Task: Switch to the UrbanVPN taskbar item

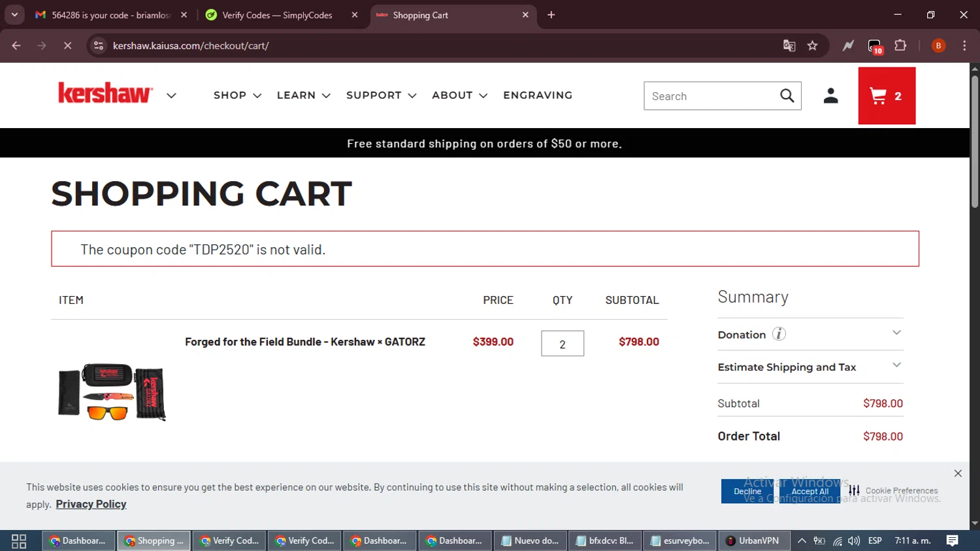Action: [754, 541]
